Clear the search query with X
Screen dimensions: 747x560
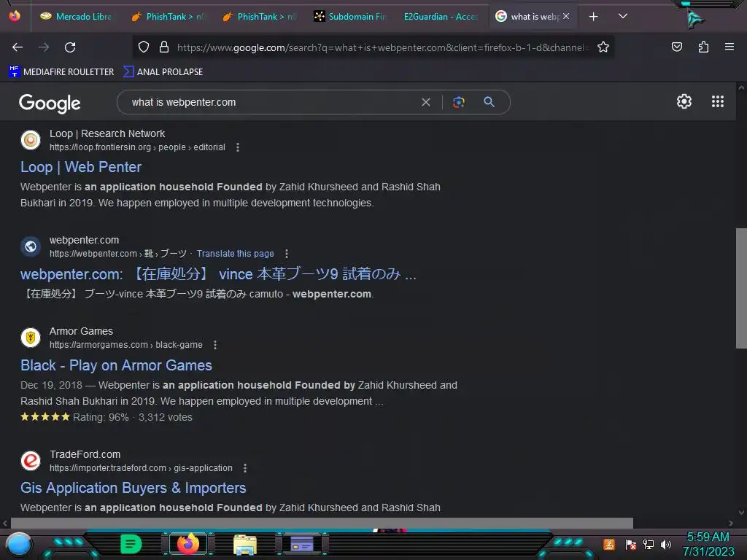[426, 102]
